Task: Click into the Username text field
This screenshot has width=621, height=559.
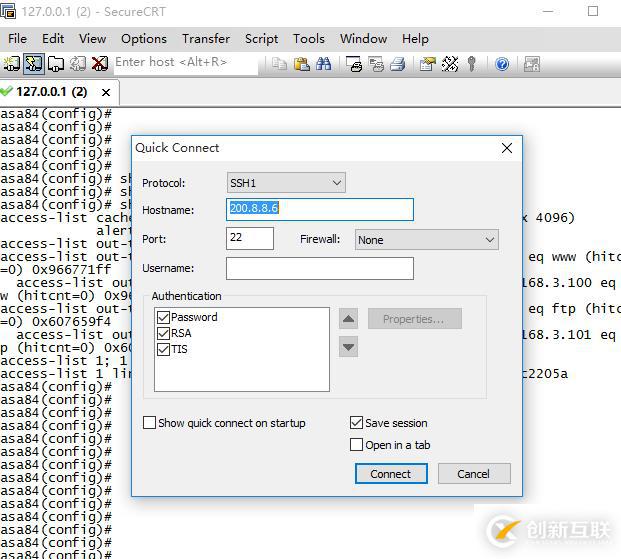Action: [x=319, y=268]
